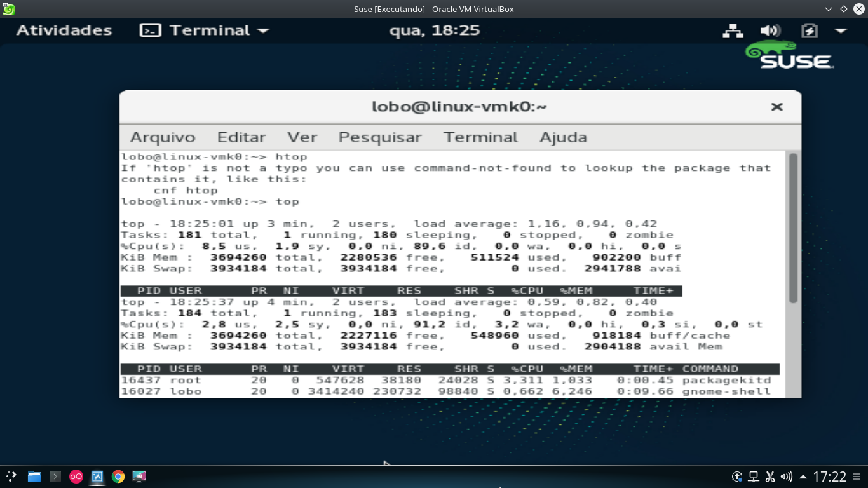Open the network settings icon in GNOME top bar
The width and height of the screenshot is (868, 488).
point(733,30)
